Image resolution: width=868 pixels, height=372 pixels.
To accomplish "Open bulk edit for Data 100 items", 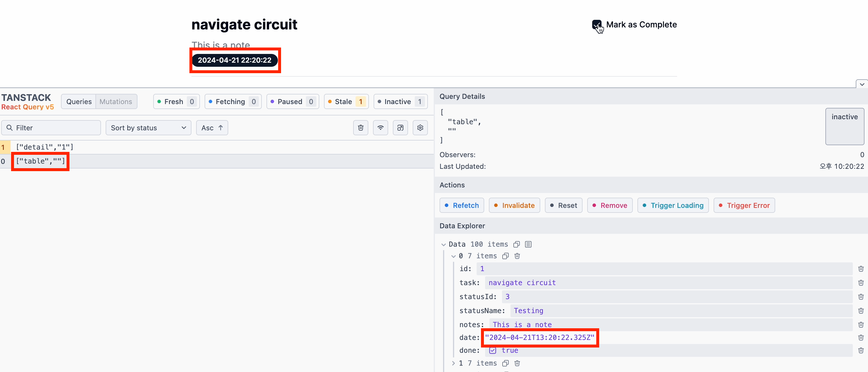I will pyautogui.click(x=528, y=244).
